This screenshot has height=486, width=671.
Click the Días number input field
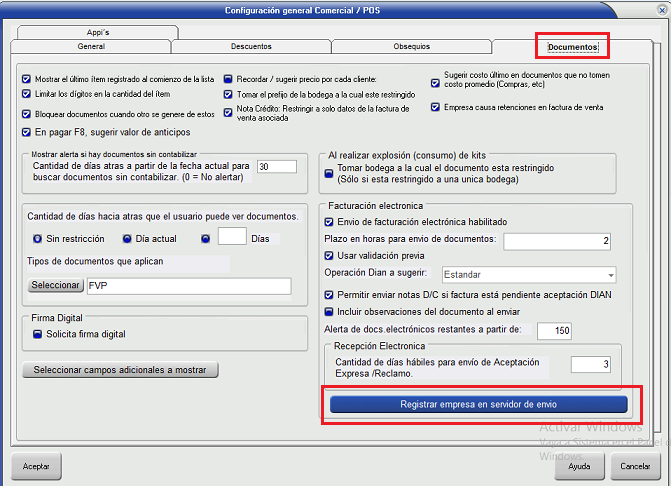tap(232, 236)
